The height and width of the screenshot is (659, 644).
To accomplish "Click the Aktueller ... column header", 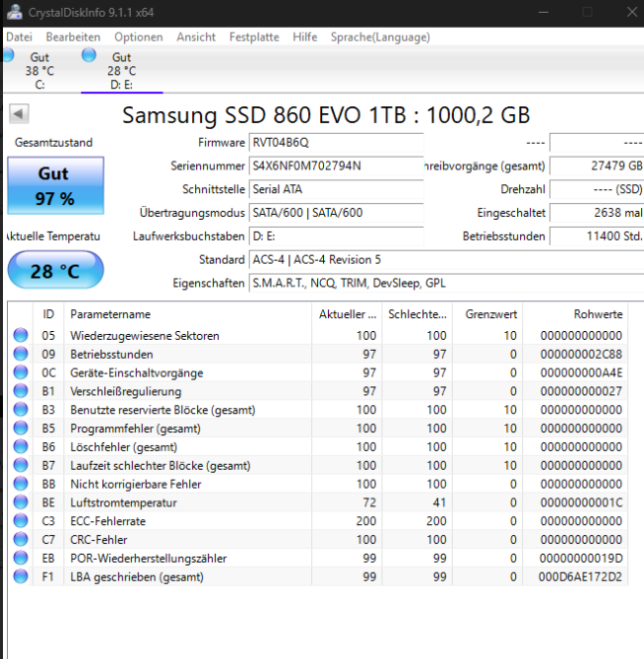I will [x=347, y=314].
